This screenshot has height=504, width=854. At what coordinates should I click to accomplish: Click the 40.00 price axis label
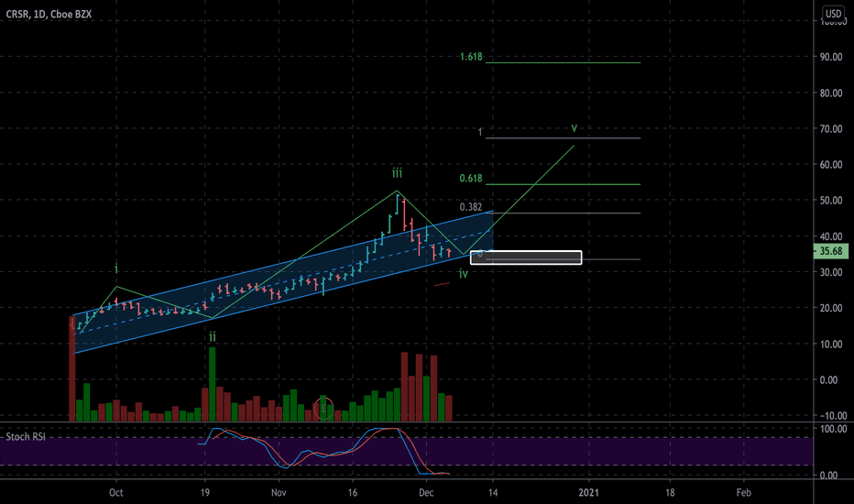[831, 236]
